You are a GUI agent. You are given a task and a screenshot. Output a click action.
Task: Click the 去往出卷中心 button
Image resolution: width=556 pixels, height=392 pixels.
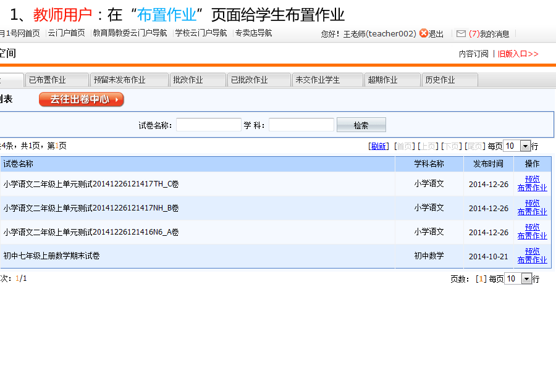point(81,99)
